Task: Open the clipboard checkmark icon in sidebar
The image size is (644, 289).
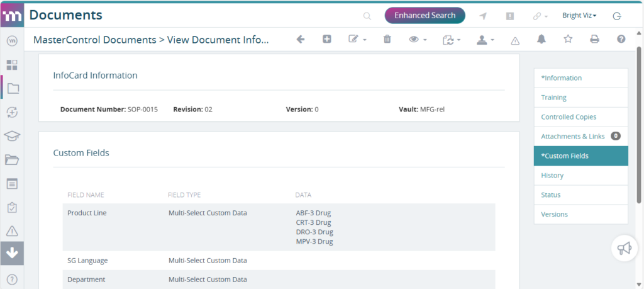Action: 13,207
